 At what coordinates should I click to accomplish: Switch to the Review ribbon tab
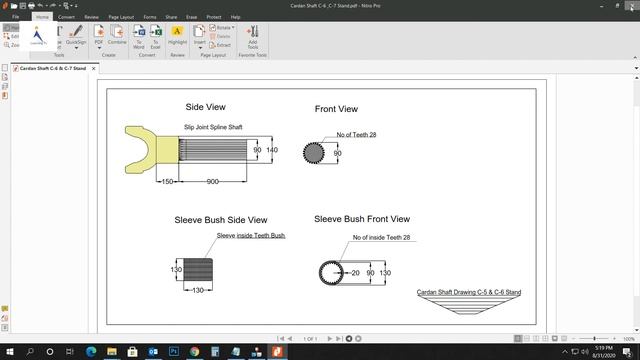pos(91,17)
